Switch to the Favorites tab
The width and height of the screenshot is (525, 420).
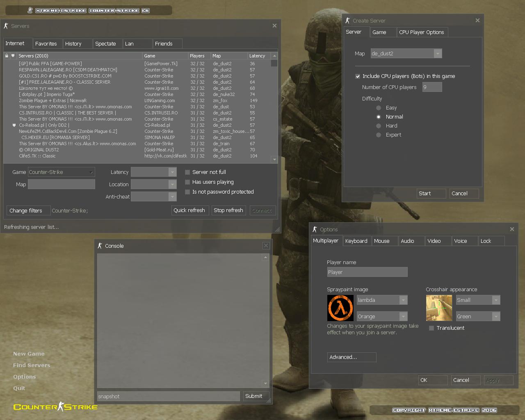pos(46,44)
